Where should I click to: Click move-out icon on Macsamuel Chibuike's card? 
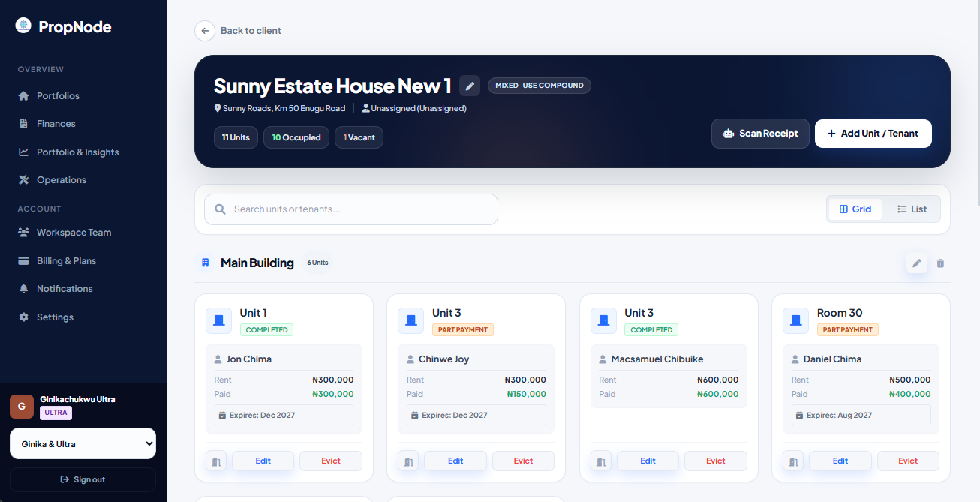(601, 461)
